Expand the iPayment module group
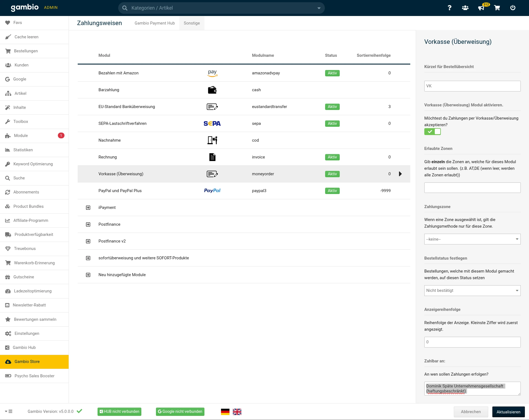The height and width of the screenshot is (420, 529). tap(88, 208)
